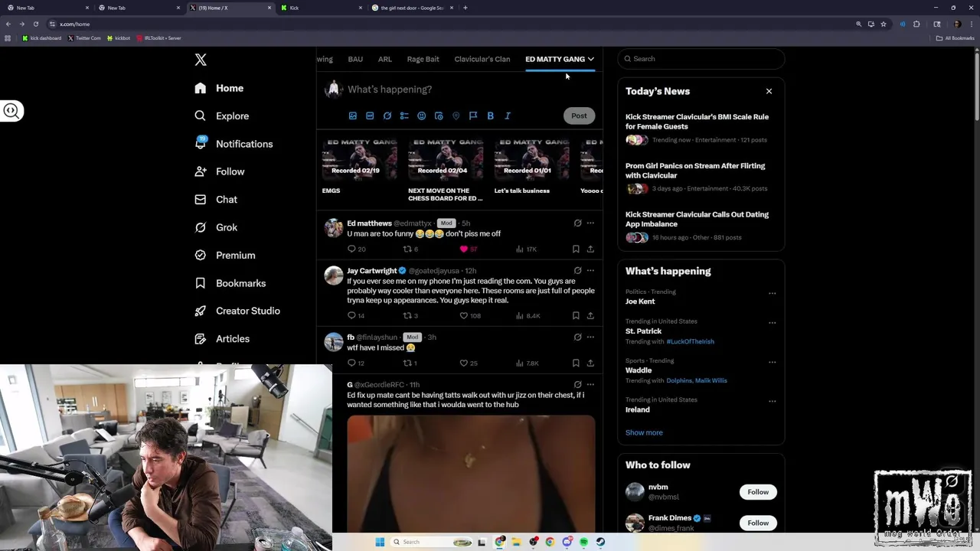View analytics on Ed matthews' post

(526, 249)
